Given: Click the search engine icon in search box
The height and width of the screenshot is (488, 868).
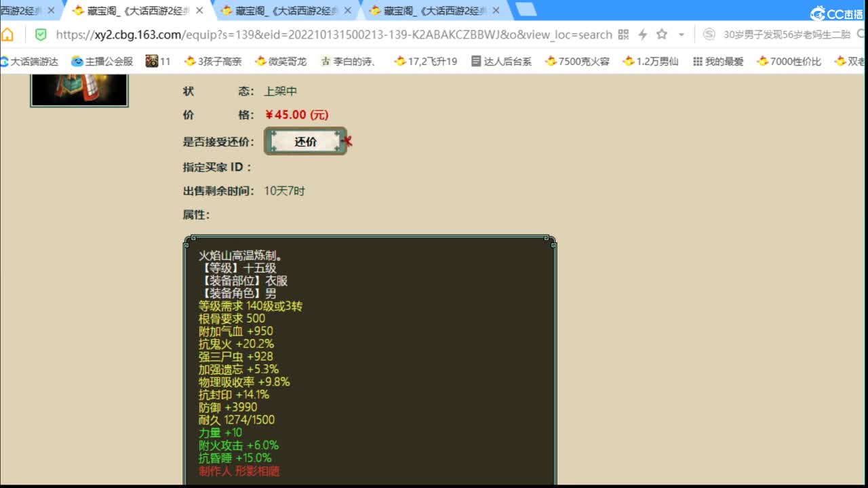Looking at the screenshot, I should (709, 35).
